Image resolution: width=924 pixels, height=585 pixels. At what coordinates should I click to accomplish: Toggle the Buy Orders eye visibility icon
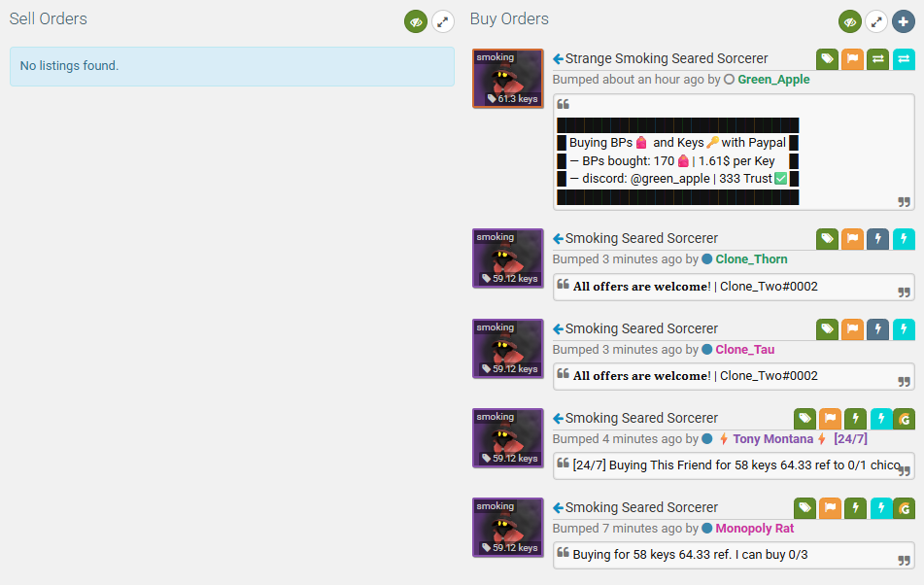point(850,21)
